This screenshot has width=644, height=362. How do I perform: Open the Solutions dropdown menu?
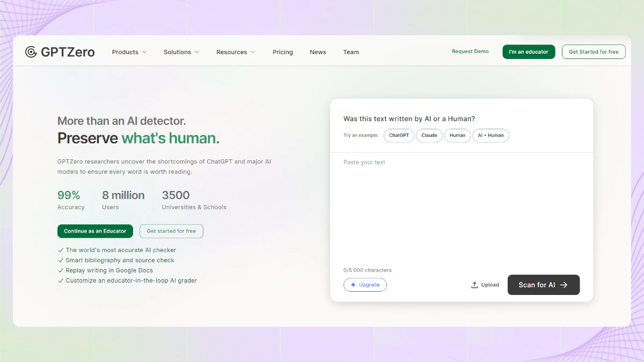(x=181, y=52)
